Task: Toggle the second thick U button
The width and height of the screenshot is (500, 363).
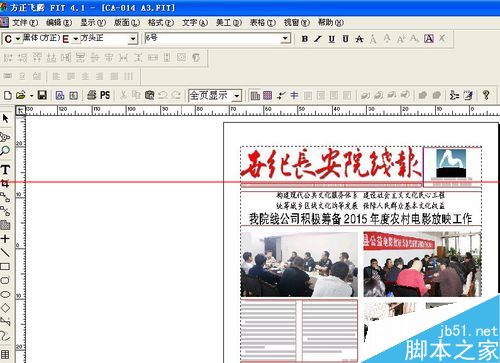Action: point(346,39)
